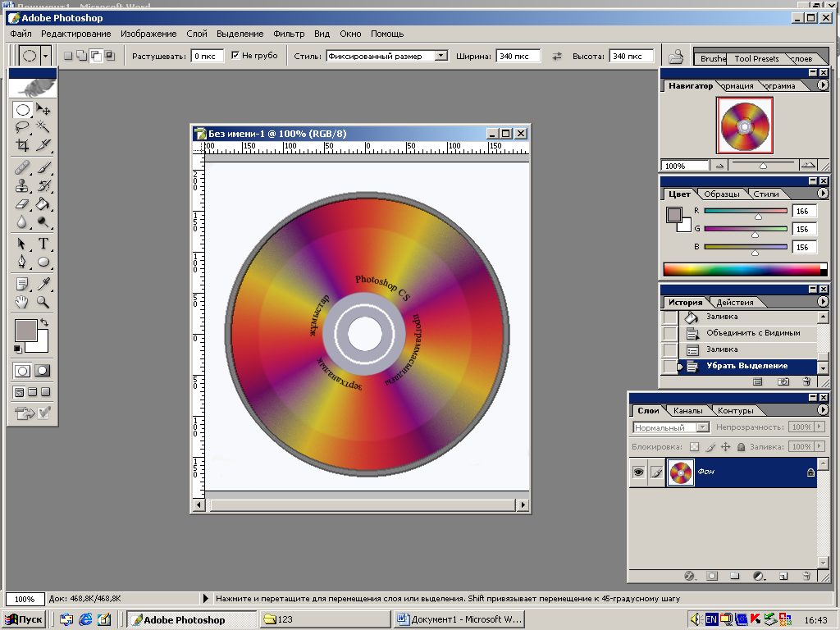The image size is (840, 630).
Task: Open the Непрозрачность opacity slider arrow
Action: [819, 427]
